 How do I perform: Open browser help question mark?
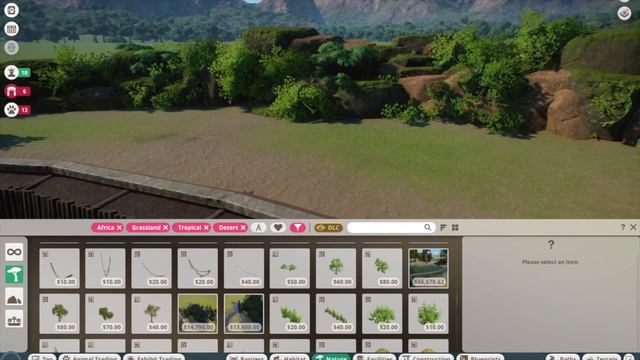coord(623,227)
